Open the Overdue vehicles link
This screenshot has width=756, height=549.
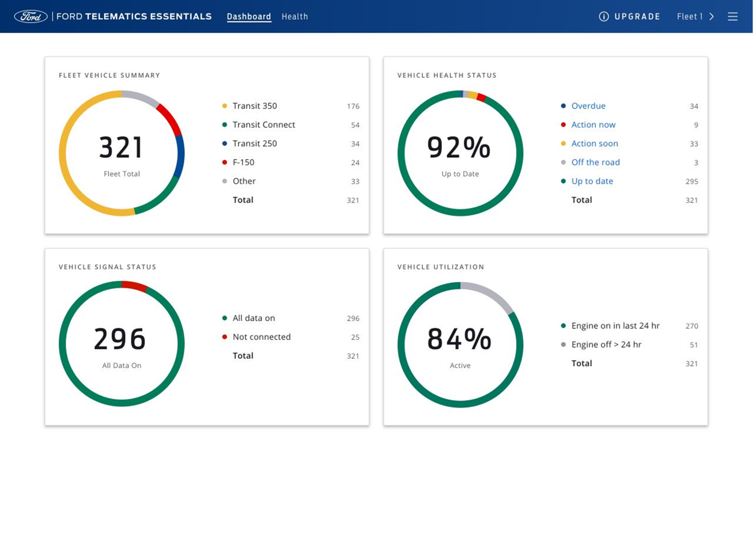tap(588, 106)
